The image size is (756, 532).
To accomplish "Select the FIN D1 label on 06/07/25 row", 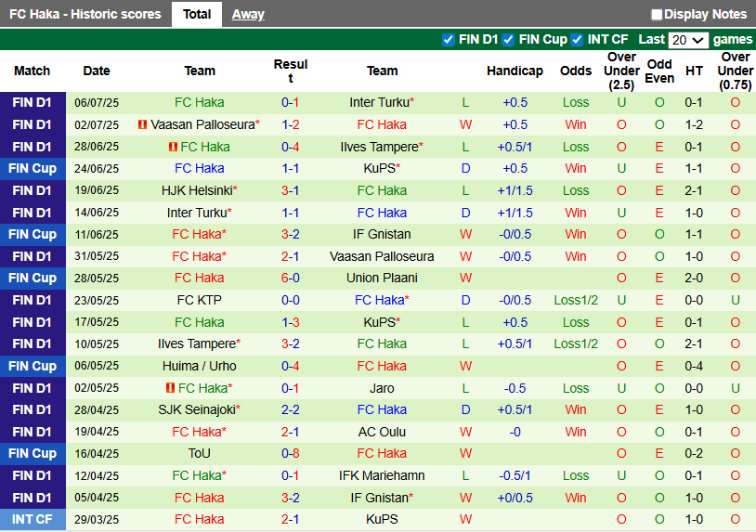I will click(33, 103).
